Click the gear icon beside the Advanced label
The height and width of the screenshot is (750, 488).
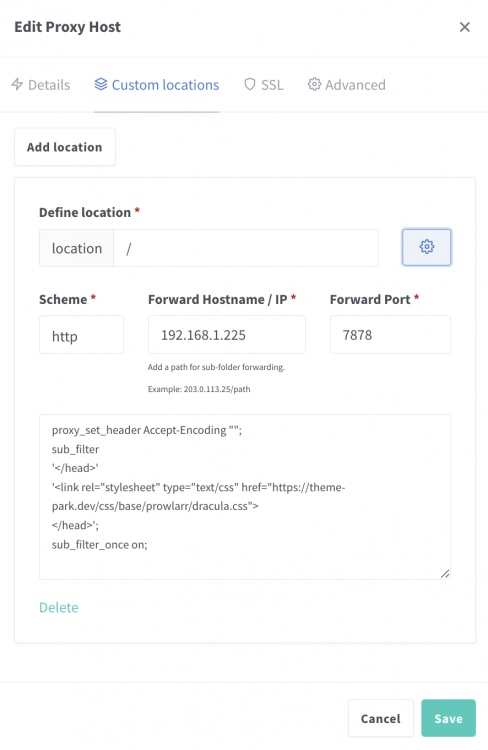click(314, 84)
